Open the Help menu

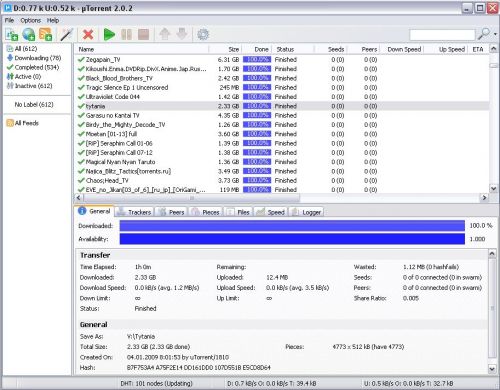click(53, 20)
